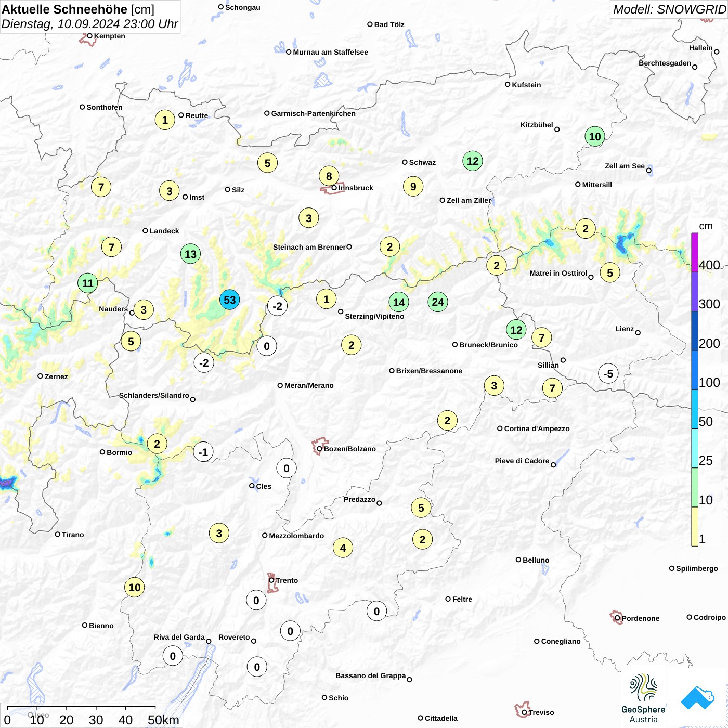
Task: Click the 10 cm marker above Bienno
Action: (135, 588)
